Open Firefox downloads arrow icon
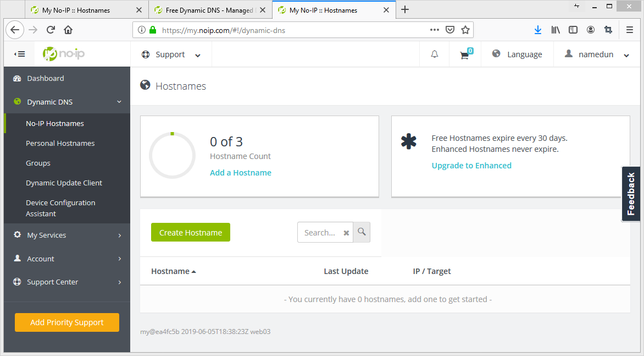 point(537,30)
